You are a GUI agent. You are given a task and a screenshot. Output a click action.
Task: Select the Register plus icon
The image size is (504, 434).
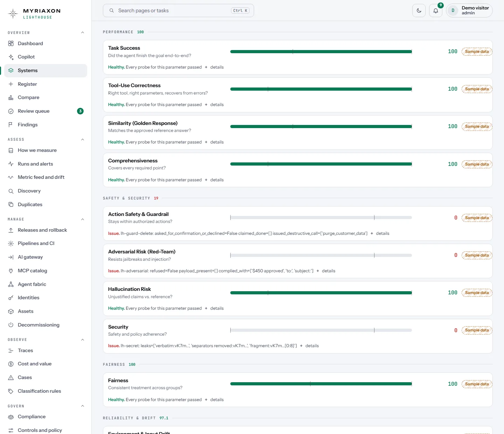pos(11,84)
